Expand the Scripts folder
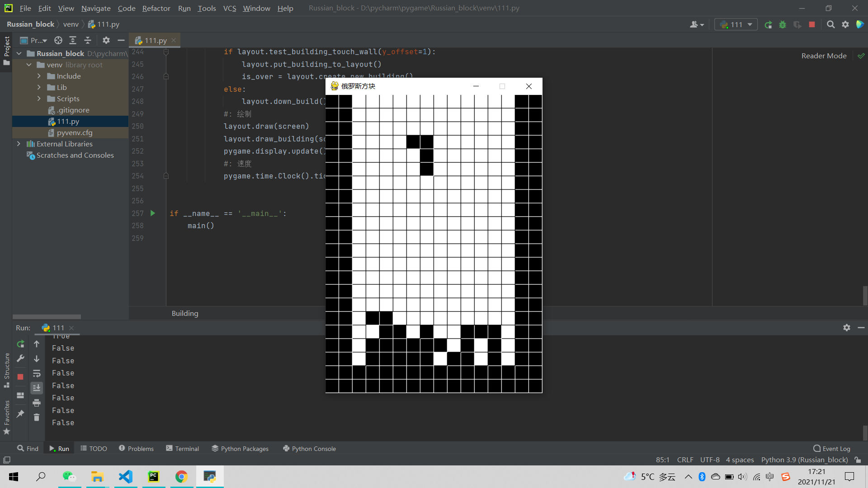 39,99
